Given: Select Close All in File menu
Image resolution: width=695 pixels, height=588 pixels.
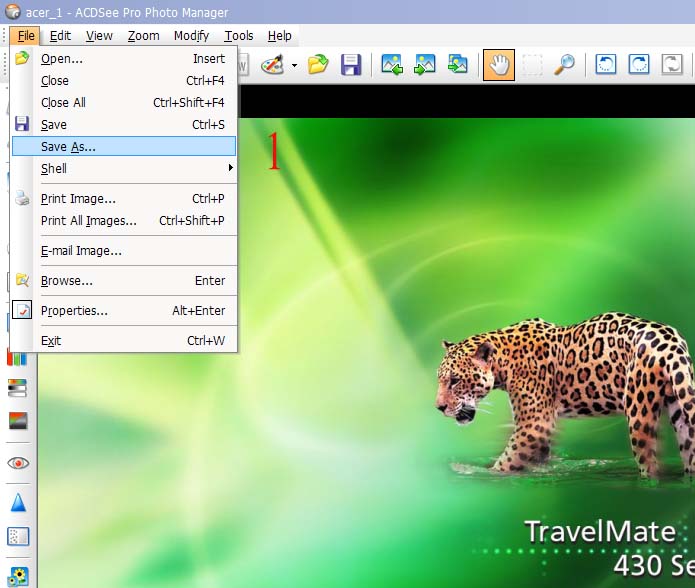Looking at the screenshot, I should pyautogui.click(x=124, y=102).
